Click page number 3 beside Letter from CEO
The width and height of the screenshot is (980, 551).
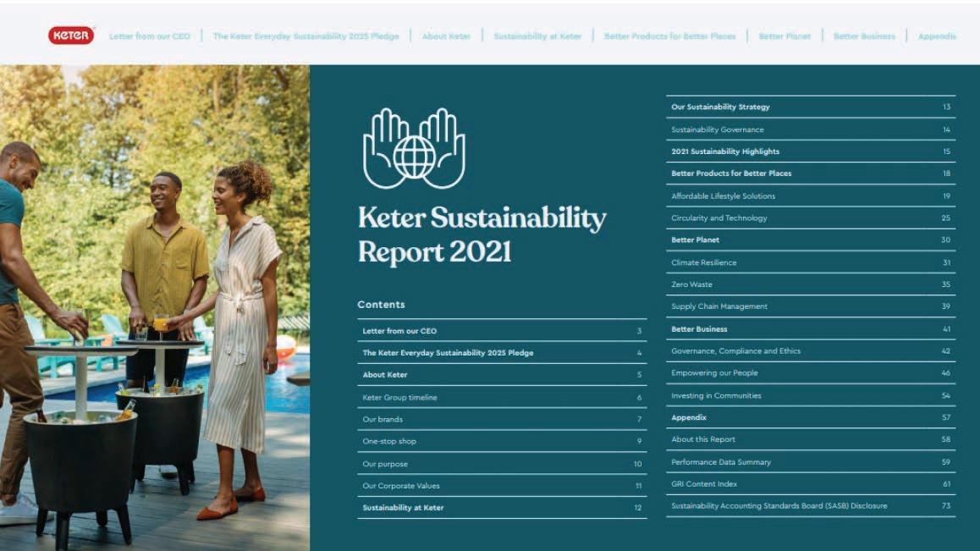pyautogui.click(x=639, y=331)
